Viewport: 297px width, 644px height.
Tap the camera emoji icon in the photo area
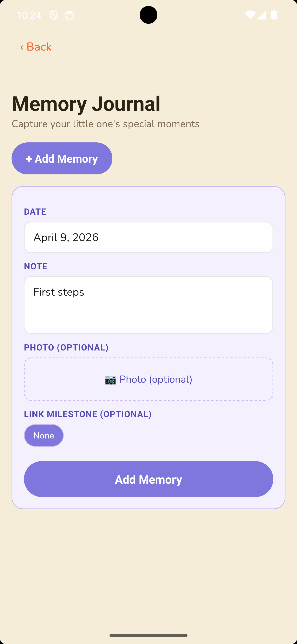tap(110, 380)
